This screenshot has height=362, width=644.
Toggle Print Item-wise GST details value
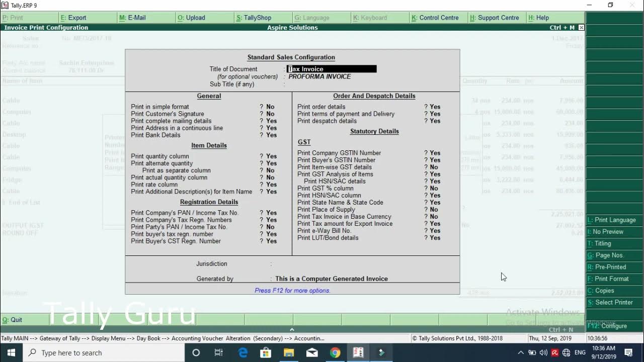(x=434, y=167)
